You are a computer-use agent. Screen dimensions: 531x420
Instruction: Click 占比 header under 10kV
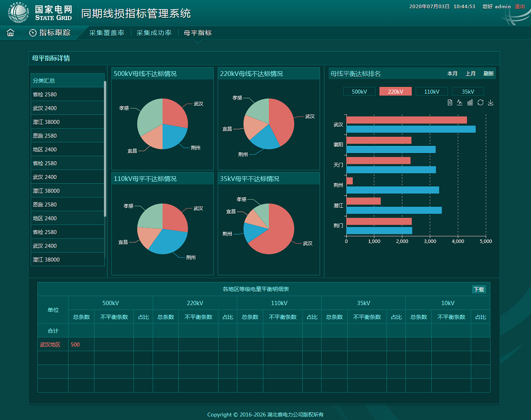[x=480, y=317]
